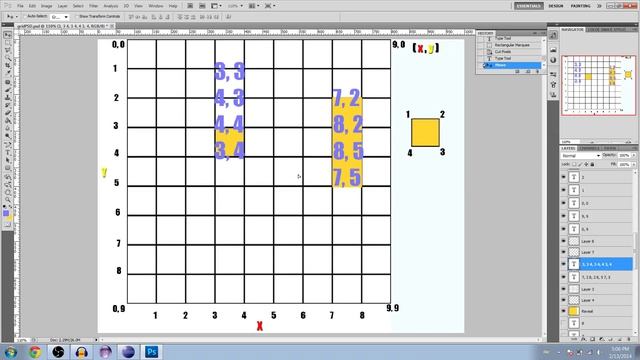Open the Normal blend mode dropdown
This screenshot has width=640, height=360.
(x=581, y=156)
